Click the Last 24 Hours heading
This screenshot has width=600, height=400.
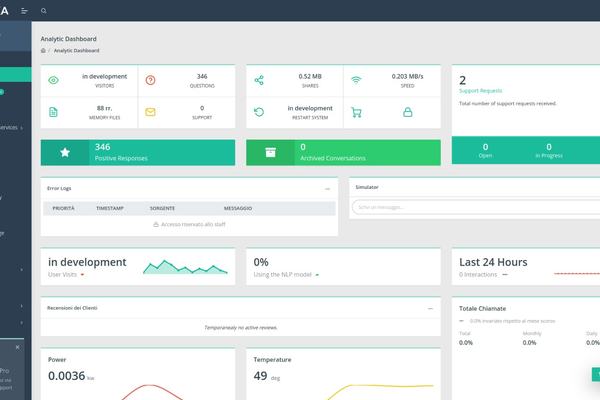493,262
